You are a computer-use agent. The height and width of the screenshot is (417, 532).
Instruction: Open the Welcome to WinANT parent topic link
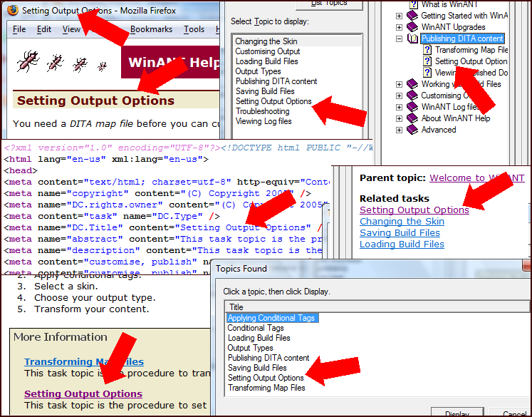[476, 177]
